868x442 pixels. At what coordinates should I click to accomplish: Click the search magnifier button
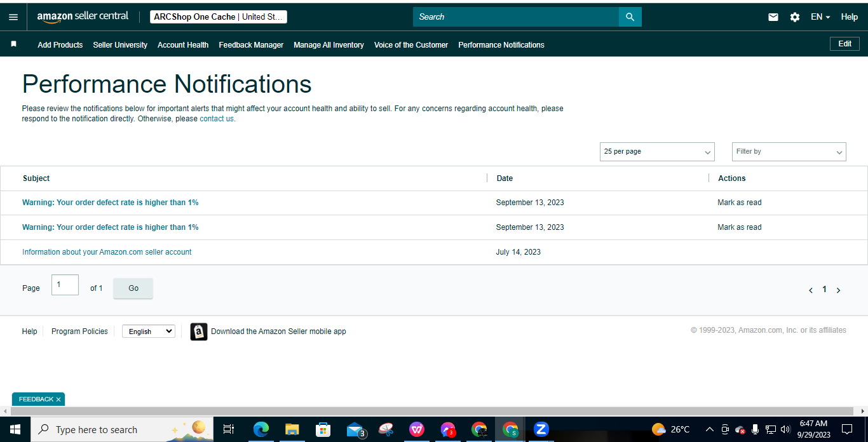pyautogui.click(x=630, y=17)
